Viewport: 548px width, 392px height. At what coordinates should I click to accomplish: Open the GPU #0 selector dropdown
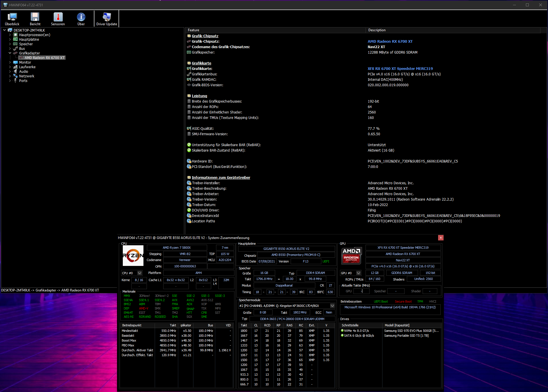[x=358, y=273]
